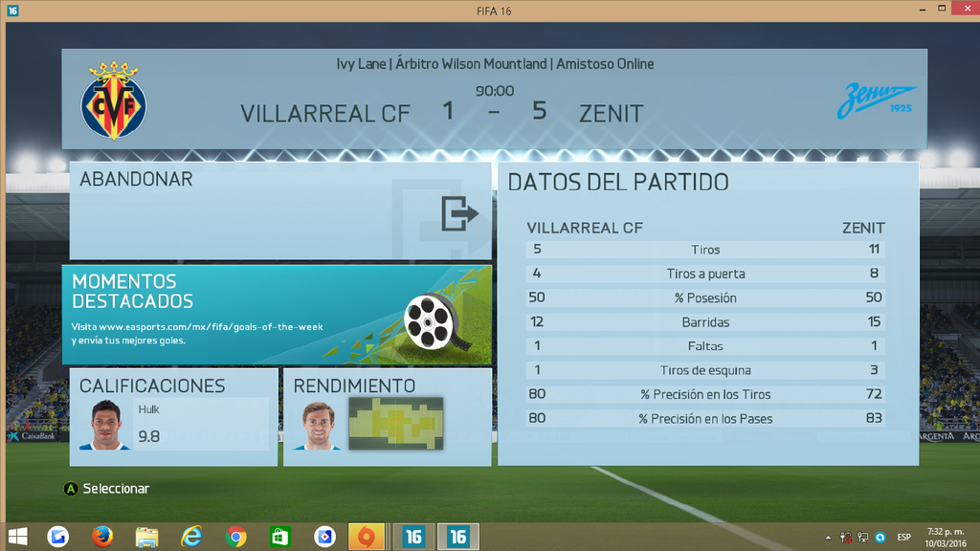Switch to the first FIFA 16 taskbar window
Viewport: 980px width, 551px height.
click(x=413, y=537)
